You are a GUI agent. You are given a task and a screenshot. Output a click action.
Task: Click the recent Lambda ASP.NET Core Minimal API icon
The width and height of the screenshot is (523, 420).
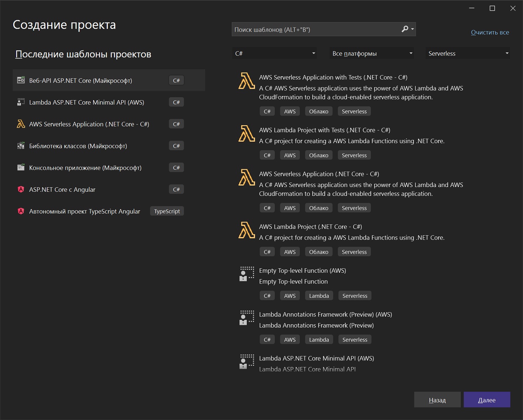[x=21, y=102]
